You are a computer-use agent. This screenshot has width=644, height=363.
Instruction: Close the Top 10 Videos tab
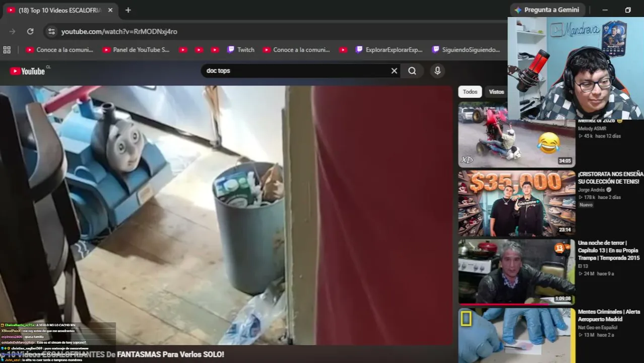[110, 10]
